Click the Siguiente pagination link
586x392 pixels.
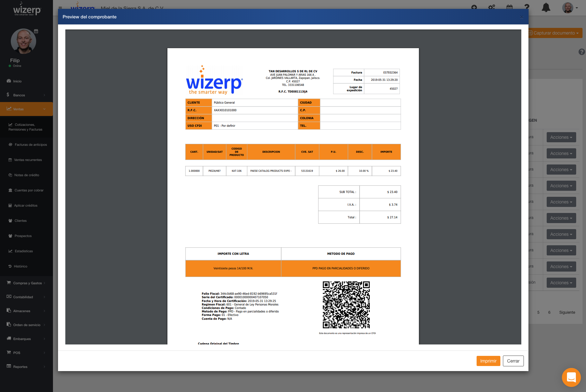click(x=567, y=312)
